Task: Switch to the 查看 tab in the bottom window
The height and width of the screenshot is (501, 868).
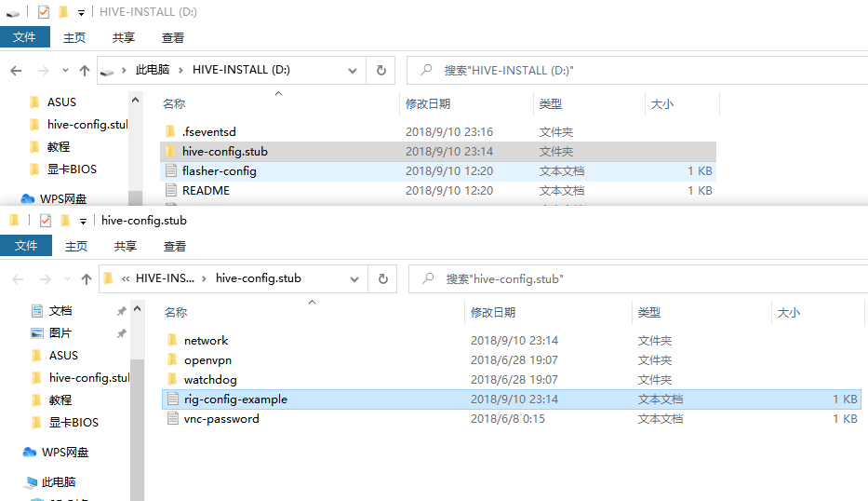Action: tap(175, 246)
